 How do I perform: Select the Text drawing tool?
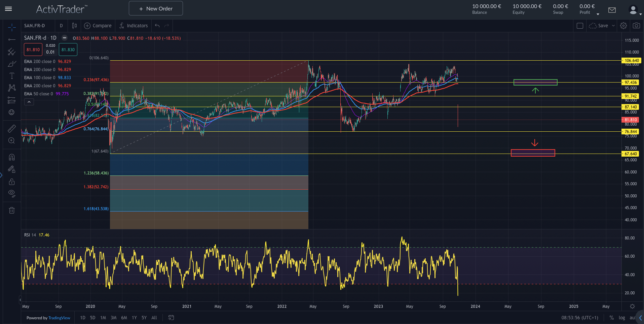pyautogui.click(x=12, y=76)
